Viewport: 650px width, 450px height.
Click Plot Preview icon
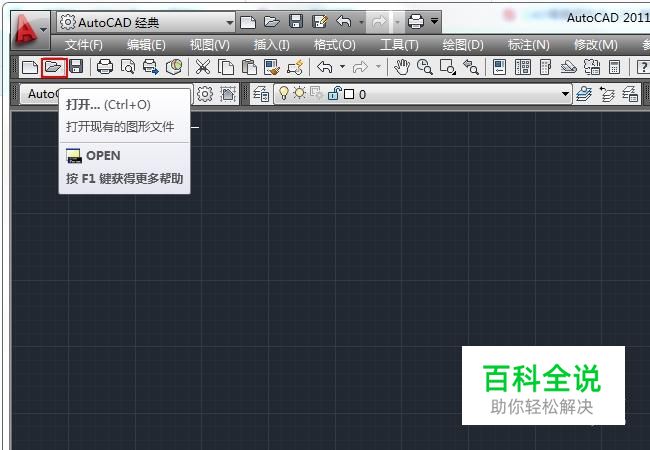click(x=128, y=67)
